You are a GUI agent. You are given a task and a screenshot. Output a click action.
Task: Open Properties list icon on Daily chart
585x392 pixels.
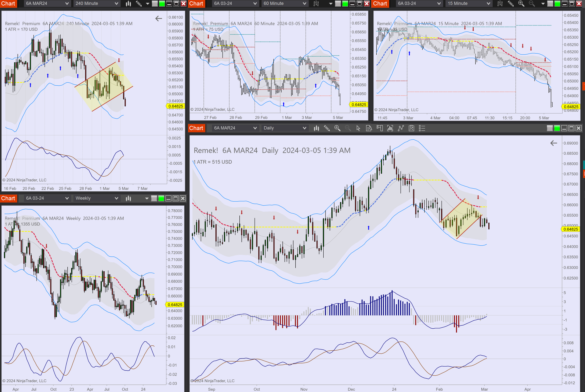[x=422, y=128]
